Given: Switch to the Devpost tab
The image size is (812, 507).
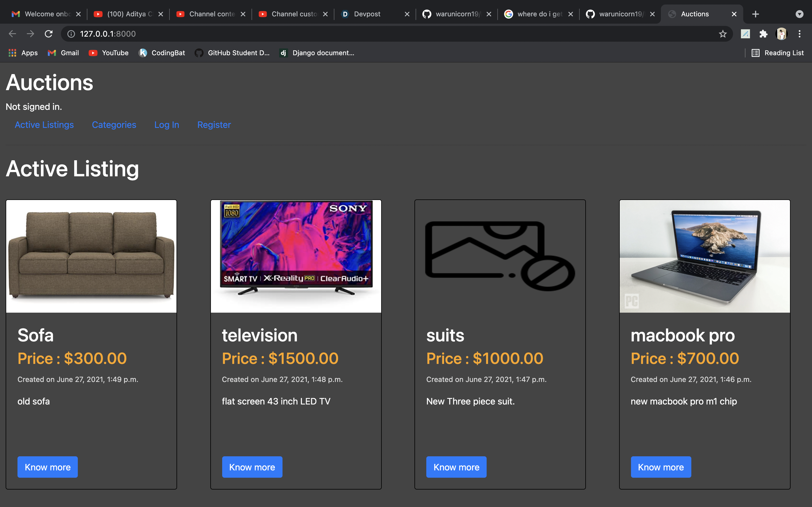Looking at the screenshot, I should point(367,14).
